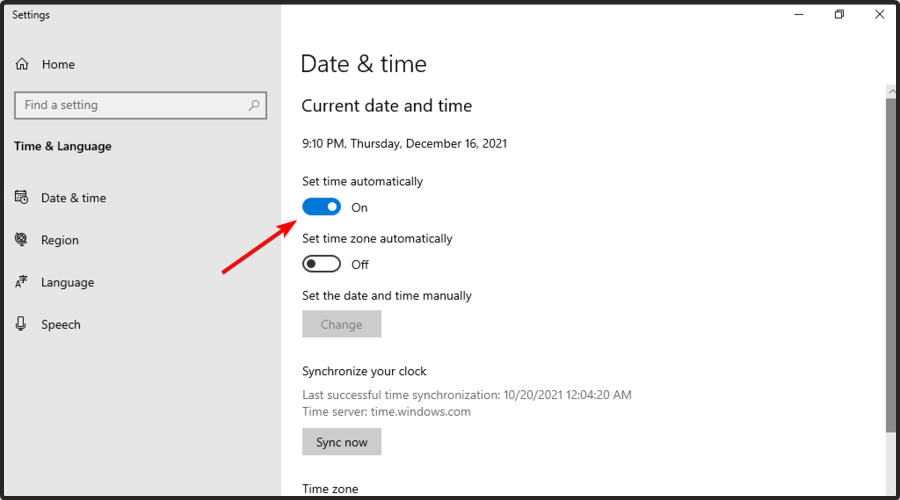Turn off Set time automatically

coord(321,207)
